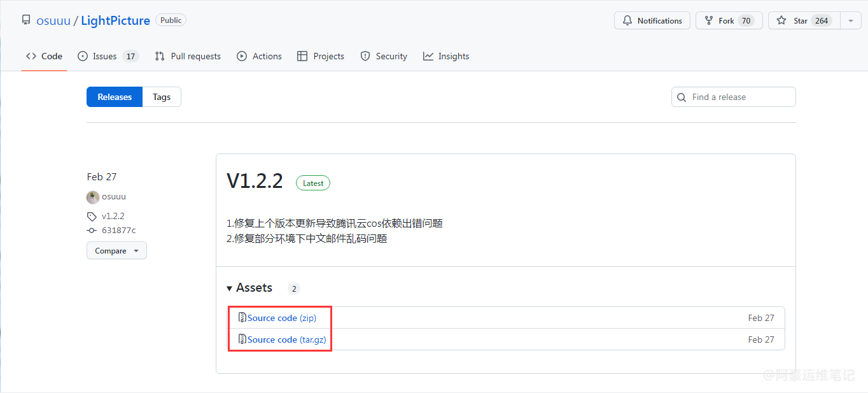This screenshot has width=868, height=393.
Task: Open the Compare dropdown
Action: (x=116, y=250)
